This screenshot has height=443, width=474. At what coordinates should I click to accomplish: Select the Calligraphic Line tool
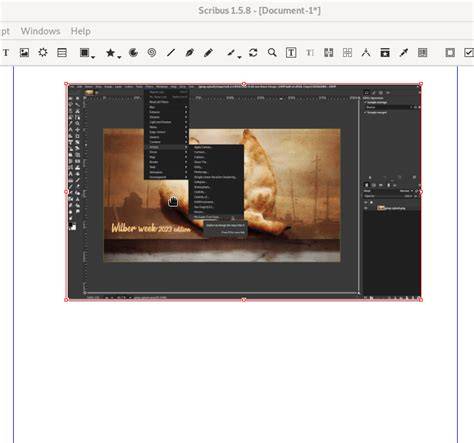231,53
